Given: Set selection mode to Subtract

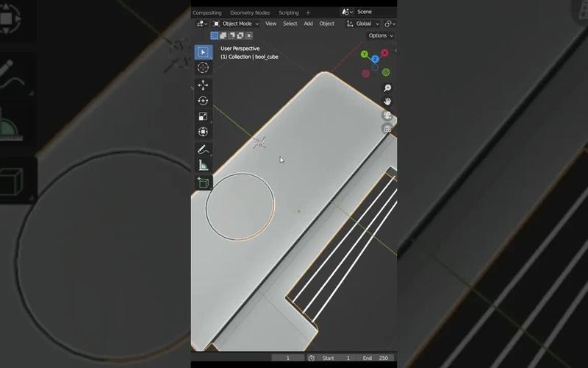Looking at the screenshot, I should point(232,35).
